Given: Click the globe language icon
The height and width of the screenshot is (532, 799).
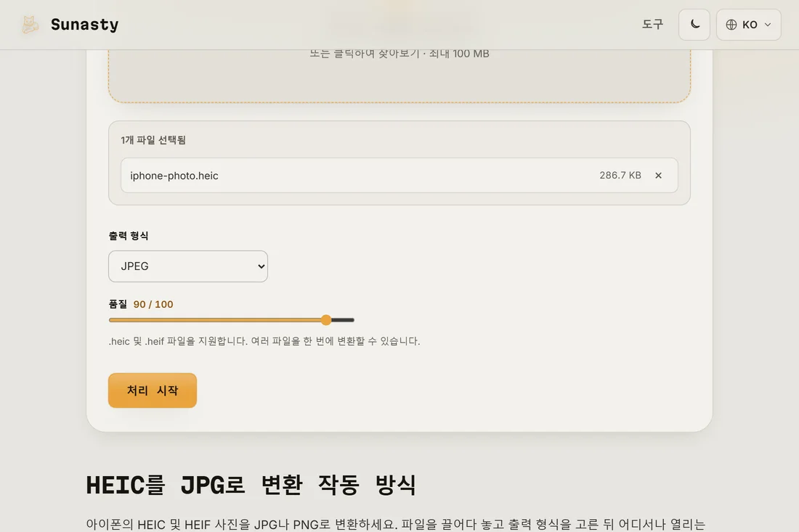Looking at the screenshot, I should click(731, 25).
